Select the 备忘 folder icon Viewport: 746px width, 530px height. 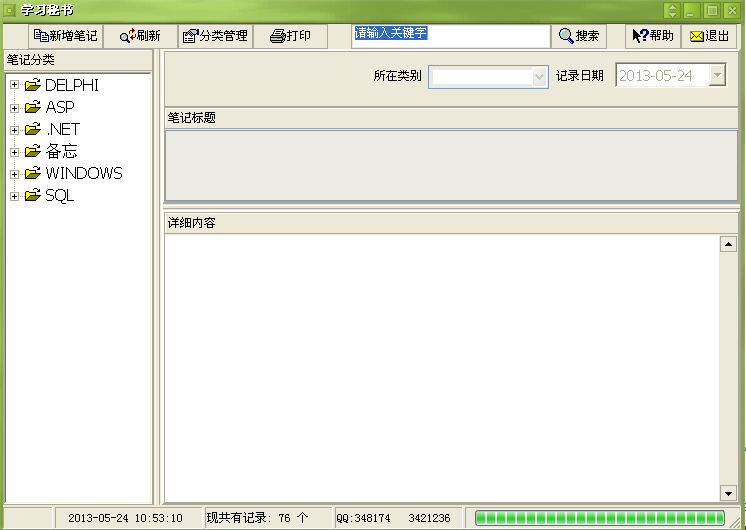pos(33,151)
